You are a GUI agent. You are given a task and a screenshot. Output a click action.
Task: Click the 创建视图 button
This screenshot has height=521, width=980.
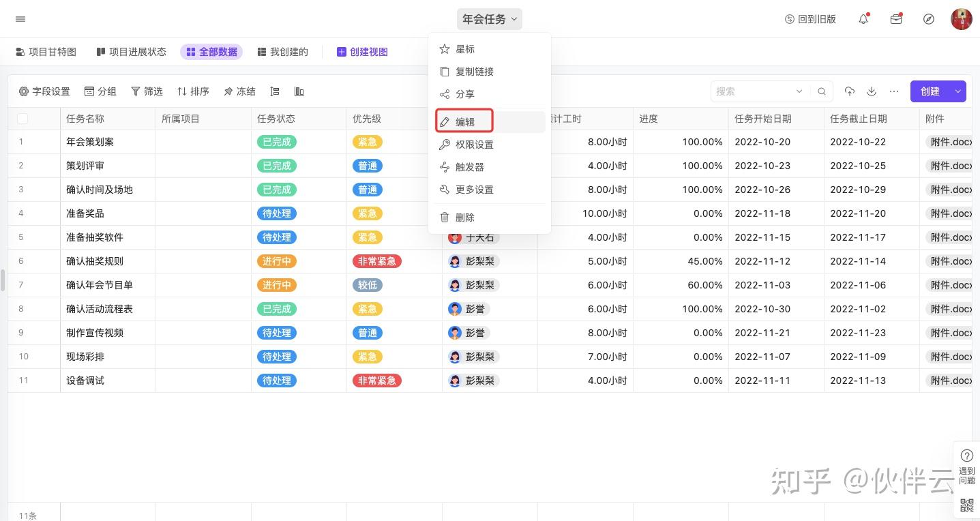[362, 52]
